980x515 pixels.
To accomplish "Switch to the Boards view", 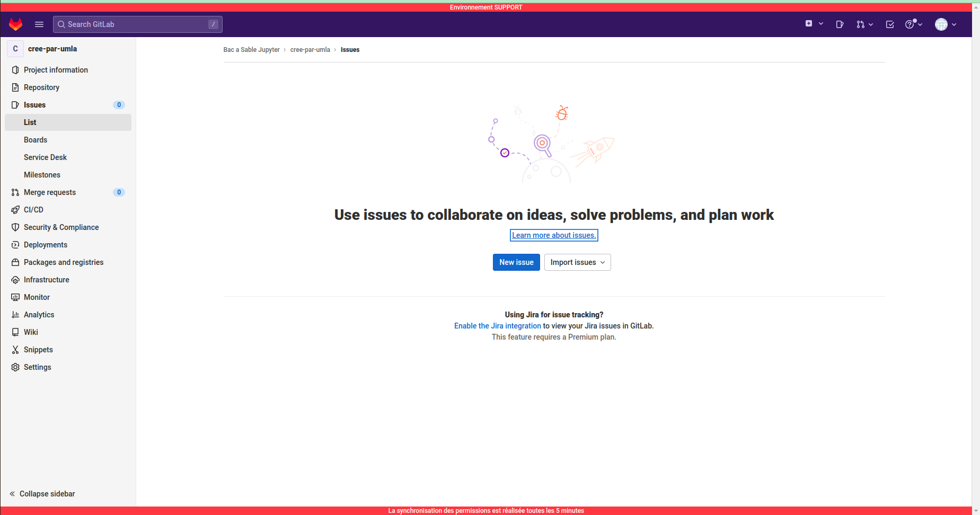I will click(x=36, y=139).
